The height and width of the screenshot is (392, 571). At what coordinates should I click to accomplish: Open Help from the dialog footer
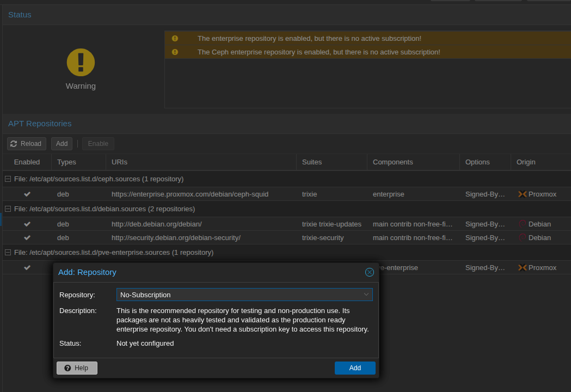point(77,368)
